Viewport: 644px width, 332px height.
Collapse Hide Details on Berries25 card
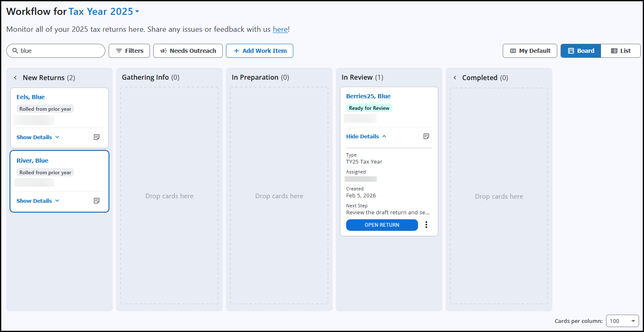(366, 136)
